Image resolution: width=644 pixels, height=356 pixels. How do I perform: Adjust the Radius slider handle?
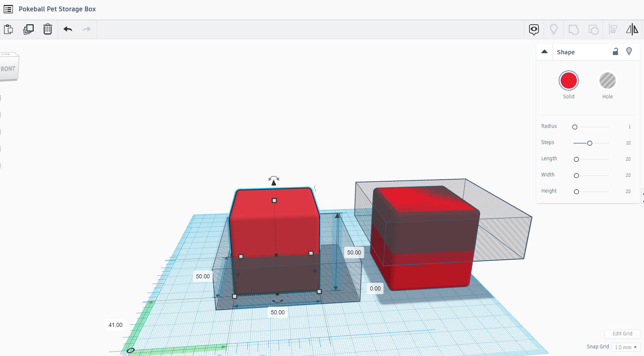(574, 127)
